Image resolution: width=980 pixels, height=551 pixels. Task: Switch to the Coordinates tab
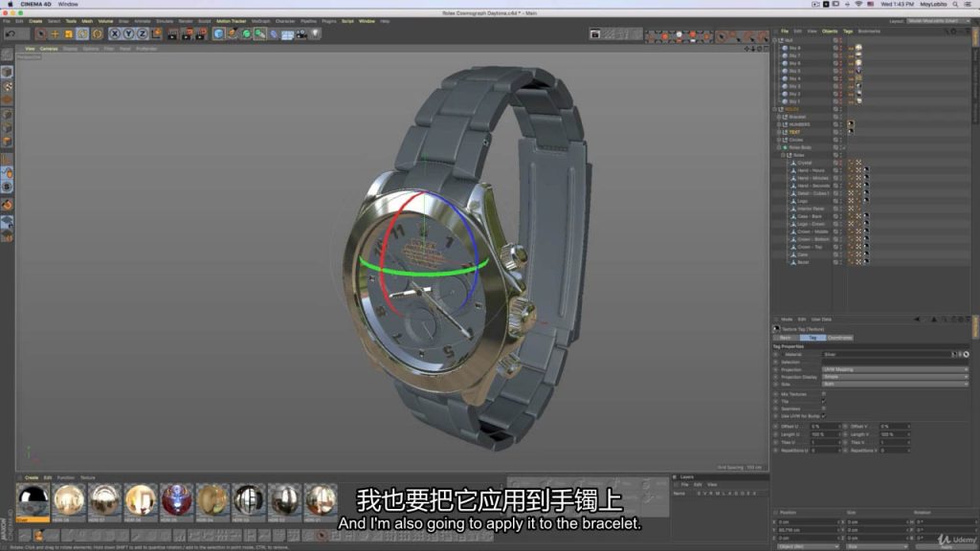tap(839, 338)
